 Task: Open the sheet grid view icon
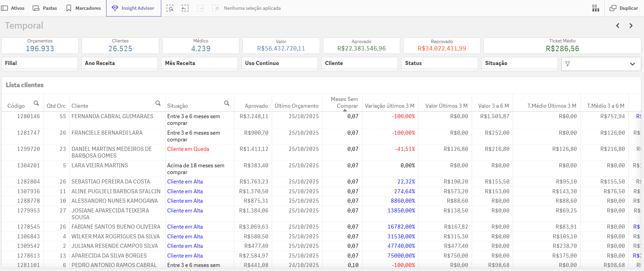[596, 8]
